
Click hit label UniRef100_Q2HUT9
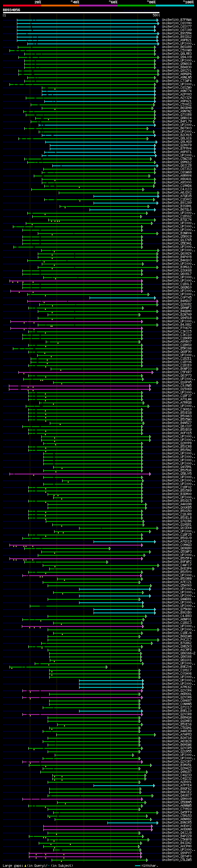pyautogui.click(x=177, y=145)
